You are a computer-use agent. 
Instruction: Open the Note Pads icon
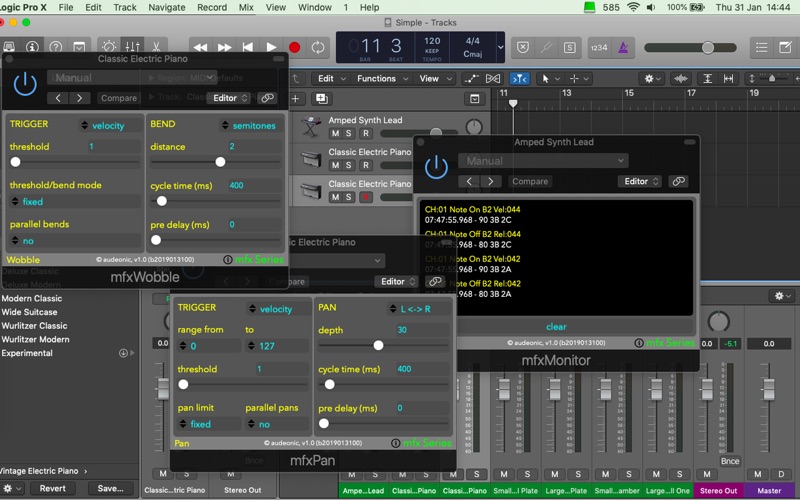[x=785, y=47]
